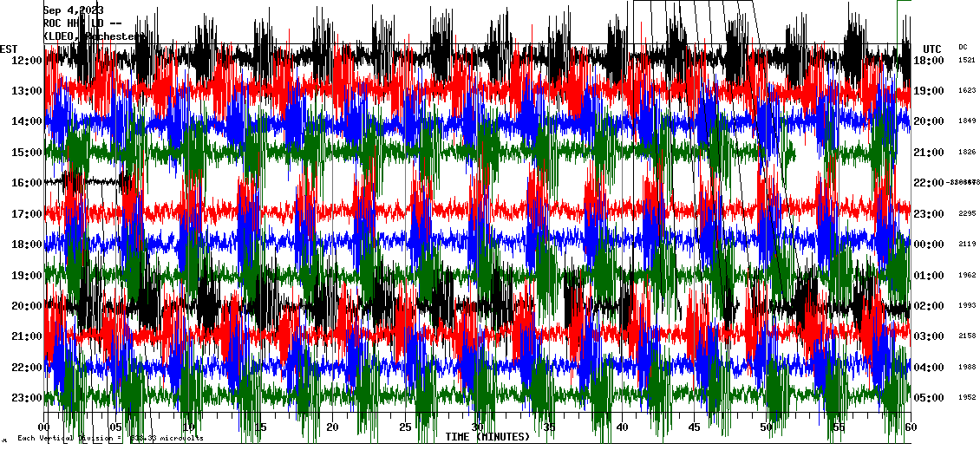Click the 00:00 UTC time label
980x450 pixels.
point(929,245)
